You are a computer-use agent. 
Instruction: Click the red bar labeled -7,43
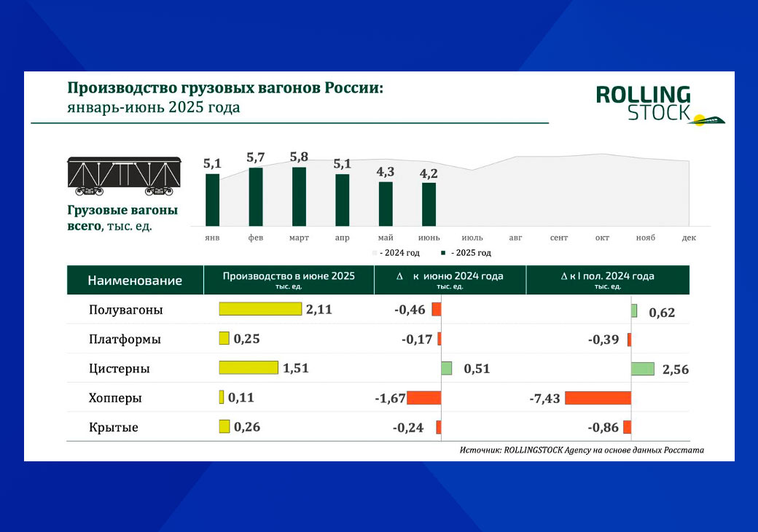pyautogui.click(x=597, y=398)
